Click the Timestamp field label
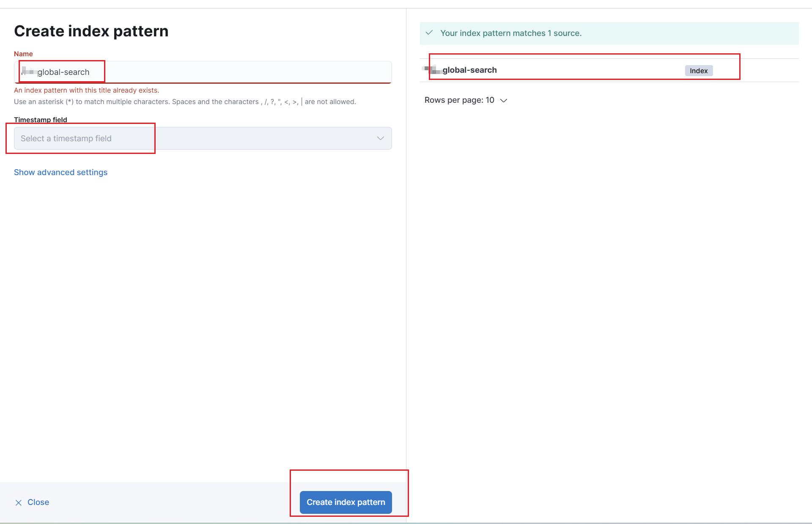 (x=40, y=120)
